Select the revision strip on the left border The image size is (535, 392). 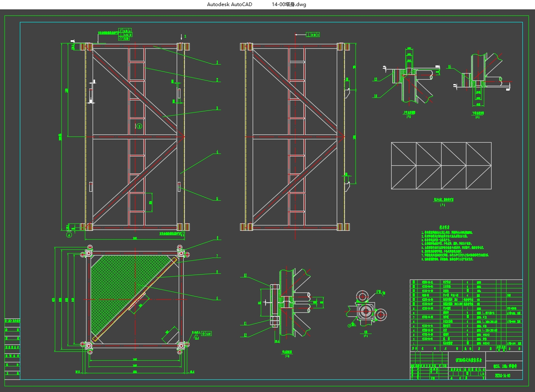click(13, 349)
